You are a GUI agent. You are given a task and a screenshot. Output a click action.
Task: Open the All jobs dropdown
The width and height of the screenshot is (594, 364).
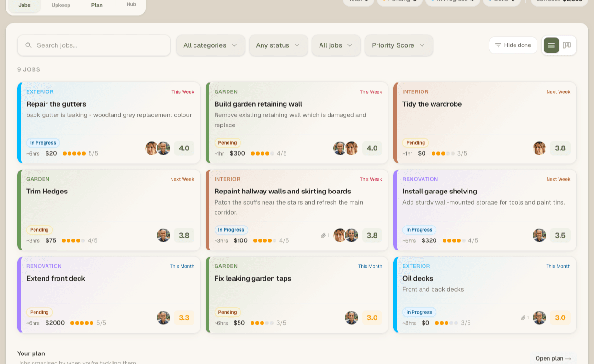[336, 45]
